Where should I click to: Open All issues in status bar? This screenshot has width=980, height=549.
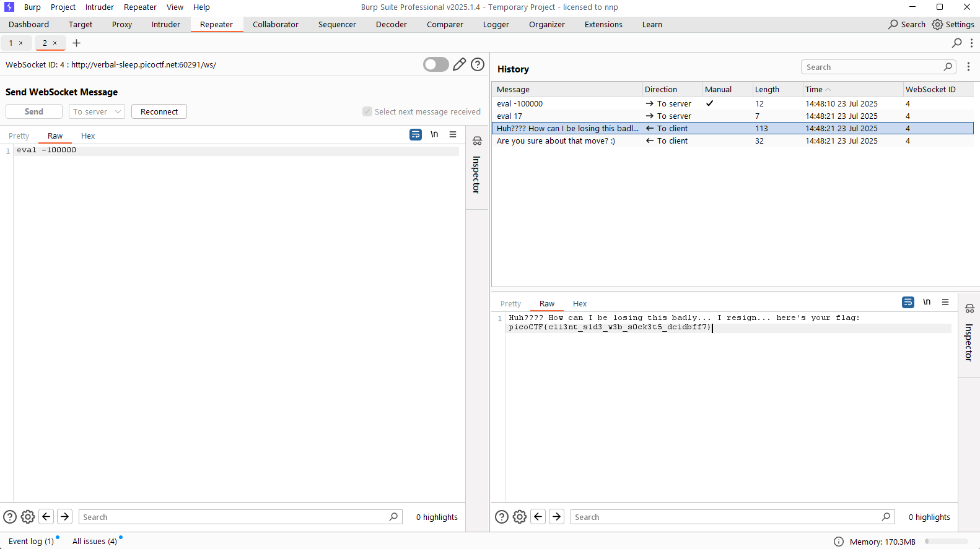[95, 541]
